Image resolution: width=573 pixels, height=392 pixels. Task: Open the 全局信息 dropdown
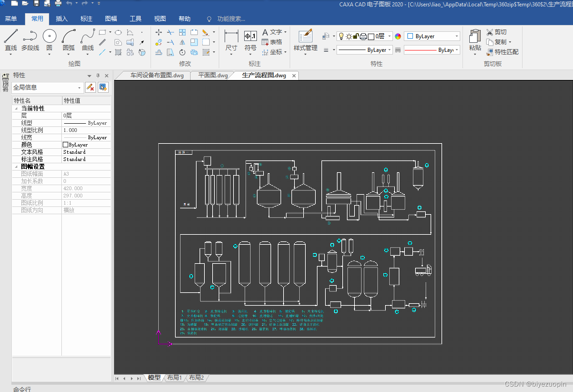coord(80,88)
